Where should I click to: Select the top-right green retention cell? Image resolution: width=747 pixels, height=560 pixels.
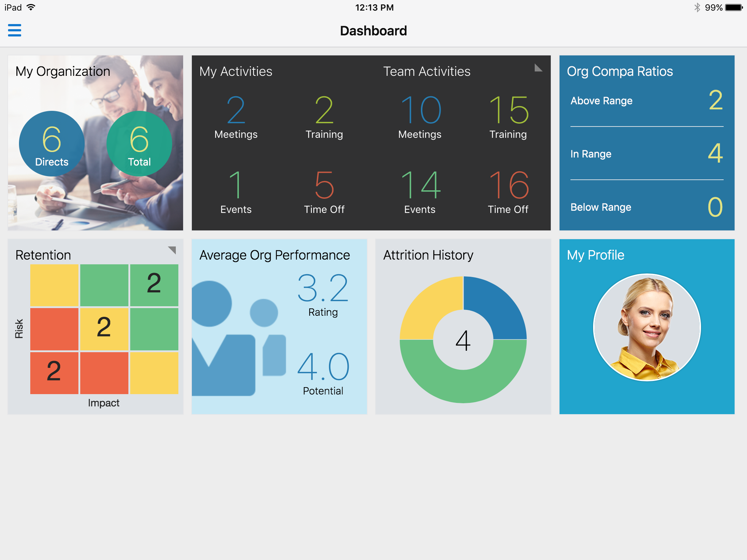coord(154,285)
